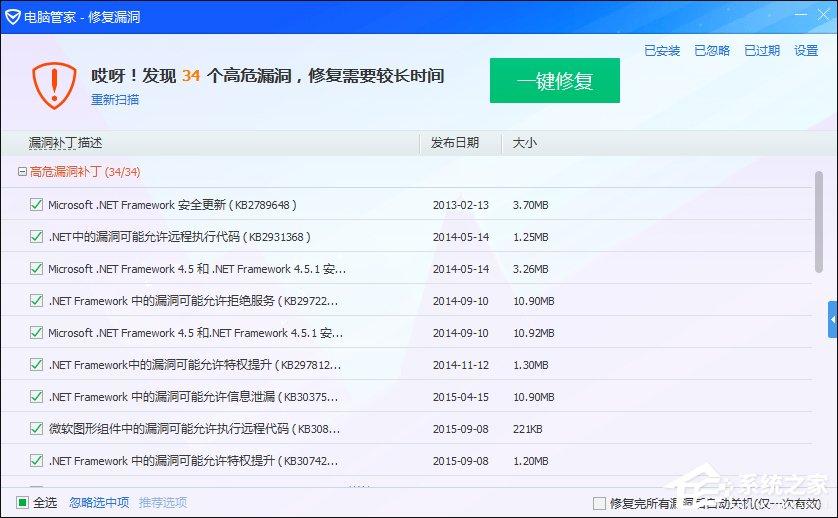
Task: Click the 电脑管家 logo in title bar
Action: [x=13, y=15]
